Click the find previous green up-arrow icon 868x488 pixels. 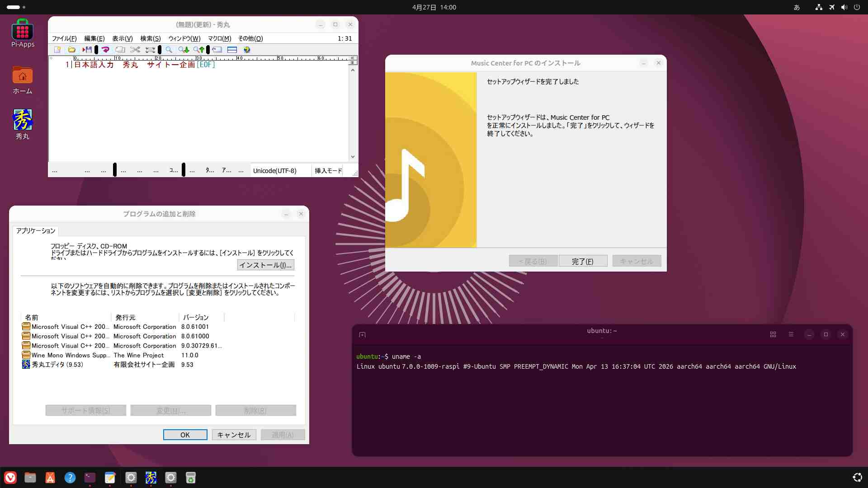tap(198, 50)
